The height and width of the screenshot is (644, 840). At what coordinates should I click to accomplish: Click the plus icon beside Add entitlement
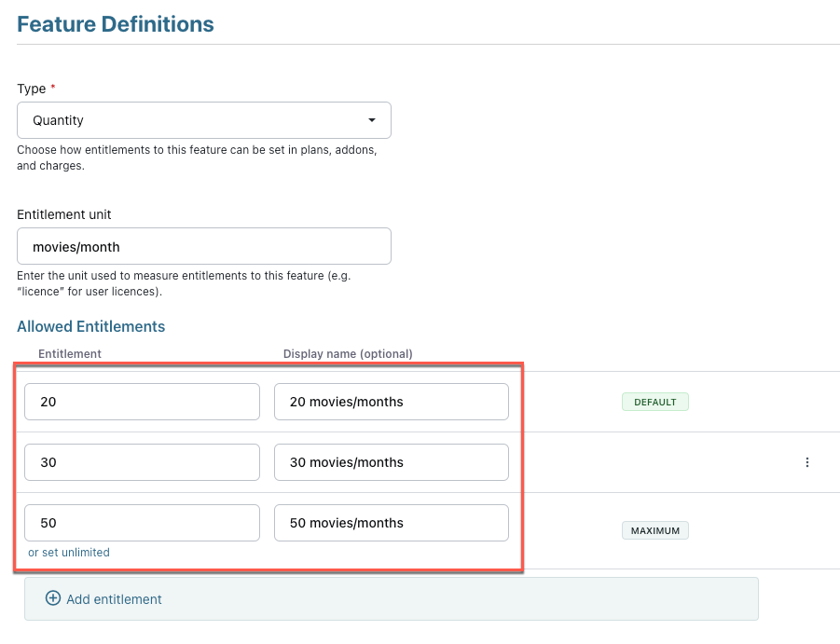(53, 598)
